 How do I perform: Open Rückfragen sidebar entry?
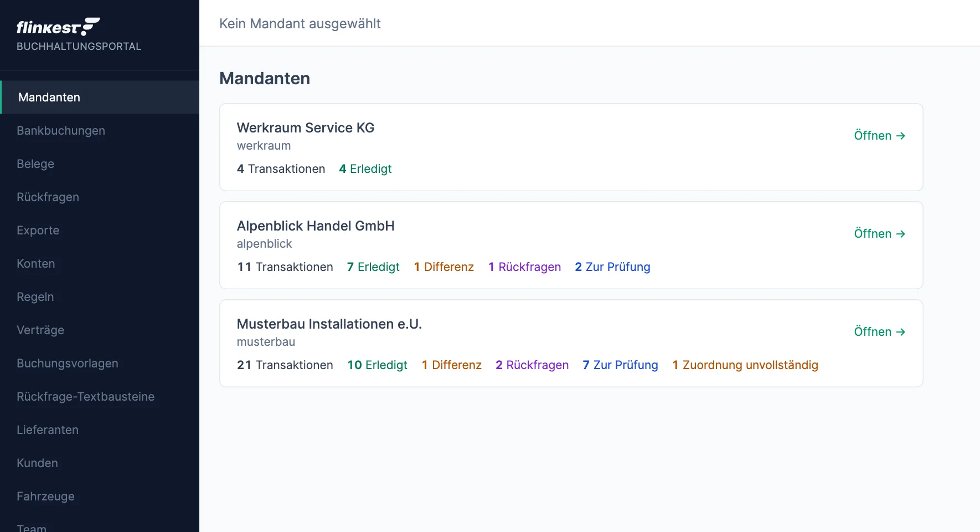pos(100,197)
